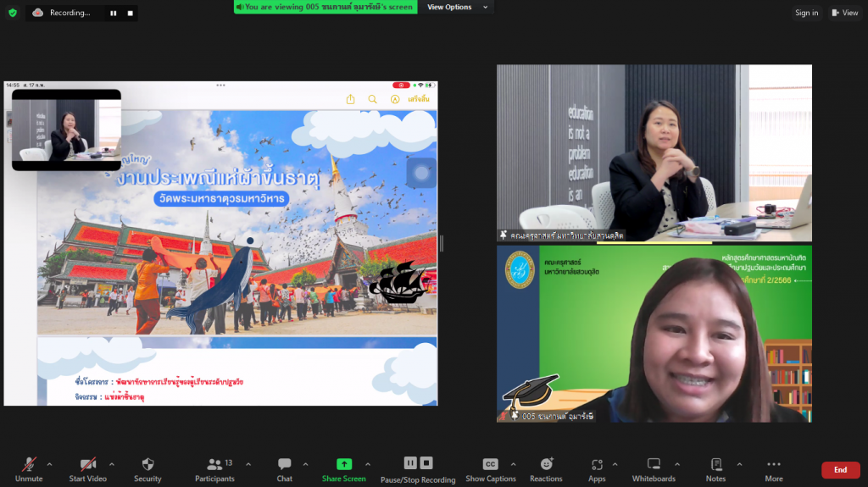
Task: Open the Apps panel
Action: point(597,465)
